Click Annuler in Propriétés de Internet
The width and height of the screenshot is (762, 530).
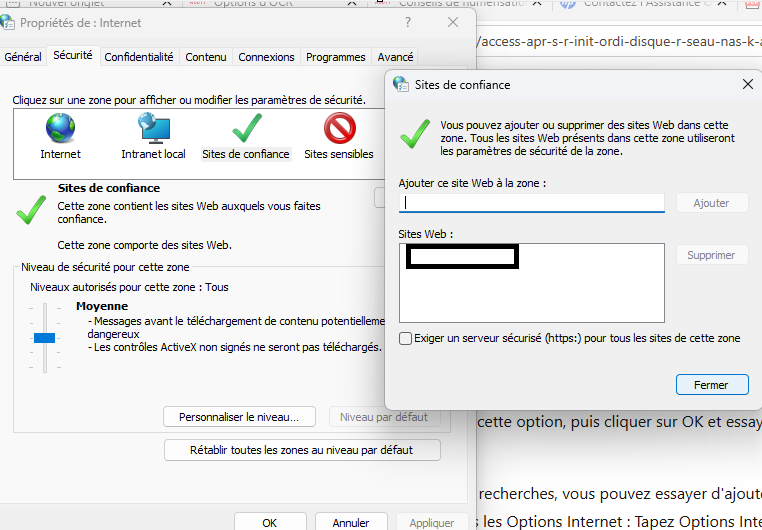click(351, 522)
